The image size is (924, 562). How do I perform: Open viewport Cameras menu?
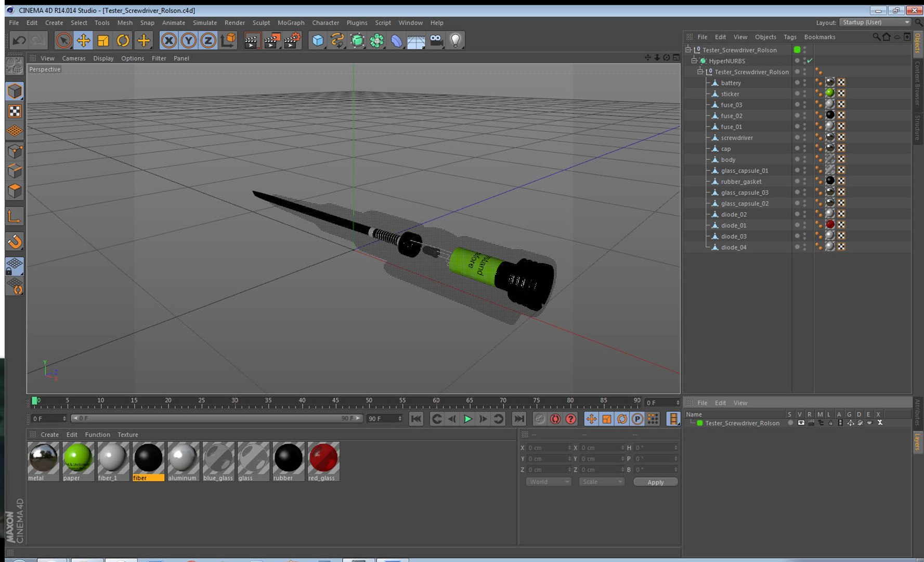click(74, 58)
